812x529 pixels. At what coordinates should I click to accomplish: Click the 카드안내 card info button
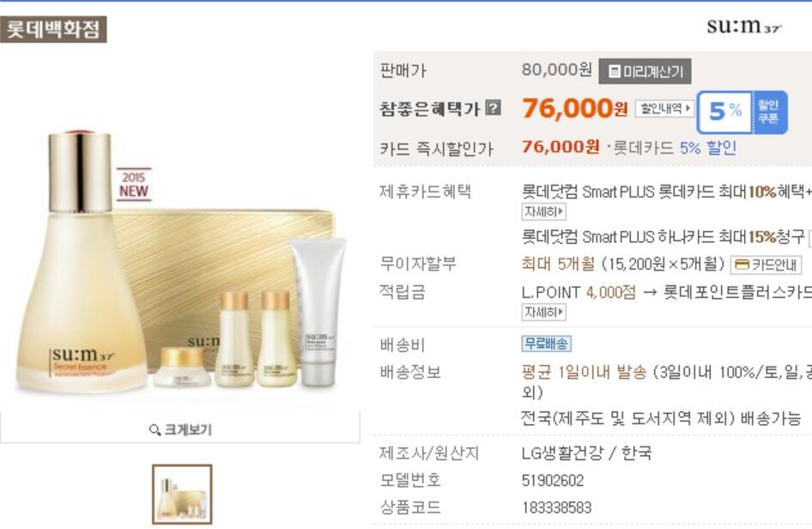[x=766, y=264]
